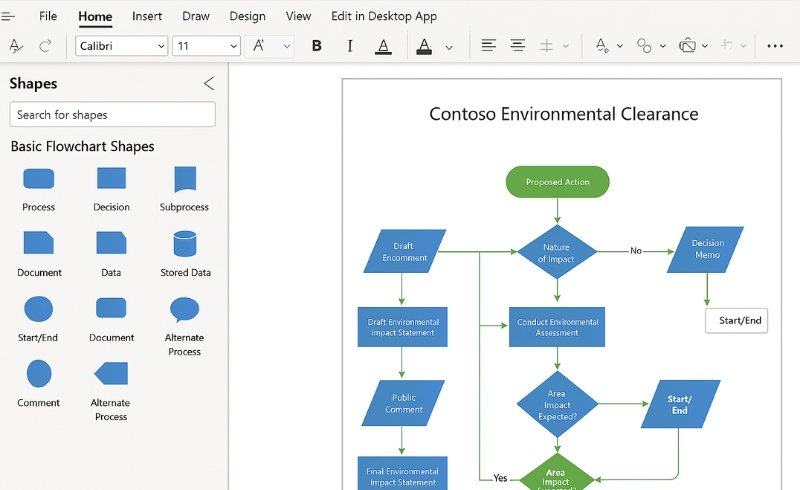The width and height of the screenshot is (800, 490).
Task: Toggle bold formatting
Action: click(x=317, y=46)
